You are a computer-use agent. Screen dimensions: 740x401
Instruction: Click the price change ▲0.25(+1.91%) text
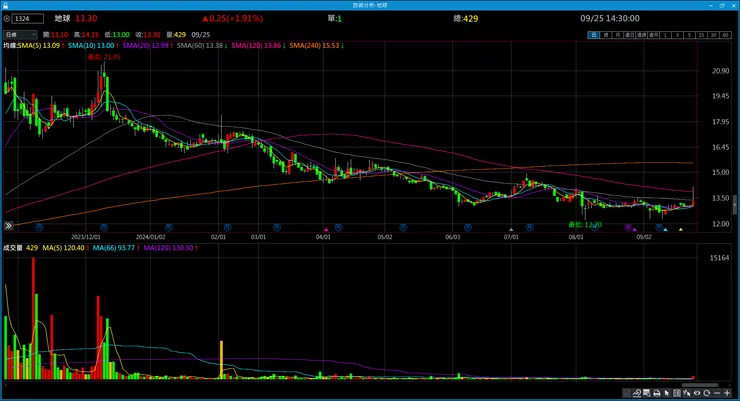coord(233,19)
